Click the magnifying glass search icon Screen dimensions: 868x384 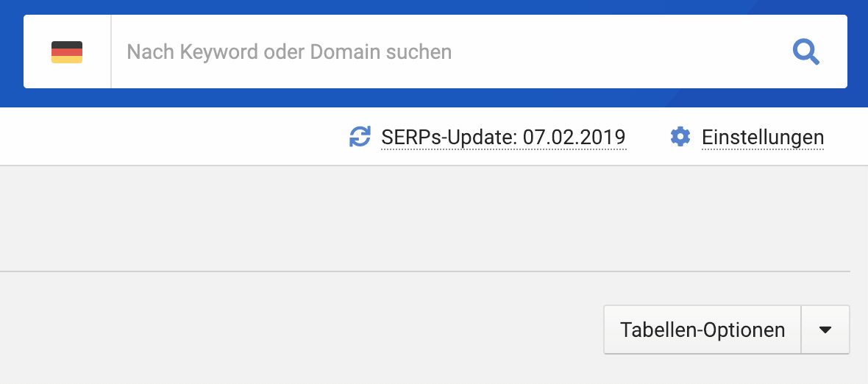[x=805, y=52]
